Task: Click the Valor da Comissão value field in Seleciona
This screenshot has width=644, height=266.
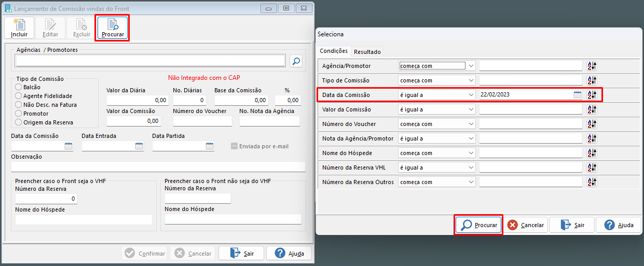Action: click(531, 109)
